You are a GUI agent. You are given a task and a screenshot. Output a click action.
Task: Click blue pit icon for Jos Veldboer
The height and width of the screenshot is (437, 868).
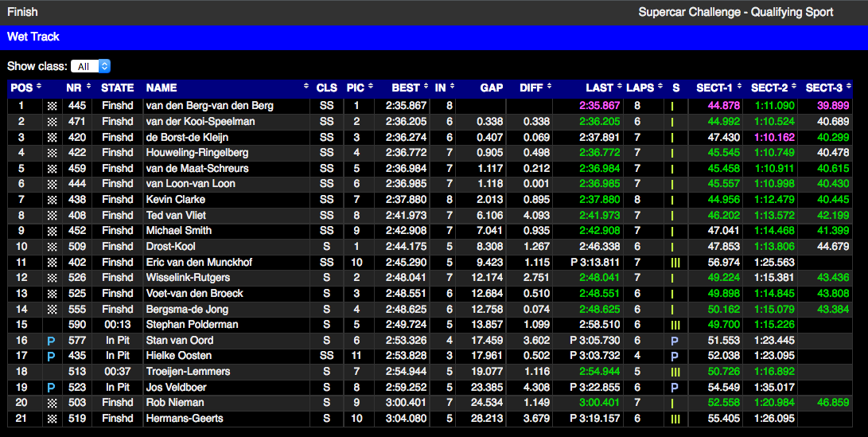coord(53,387)
